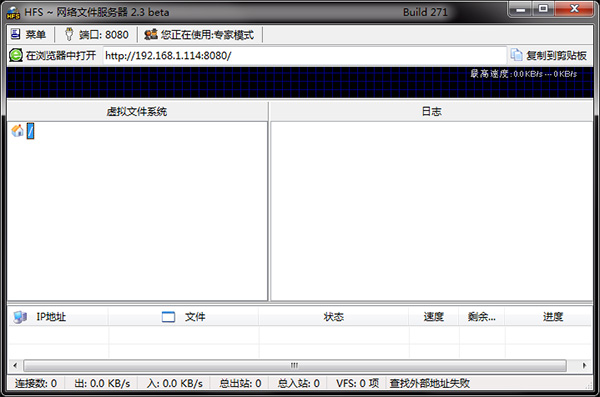Select the home root folder icon
Screen dimensions: 600x397
click(17, 131)
